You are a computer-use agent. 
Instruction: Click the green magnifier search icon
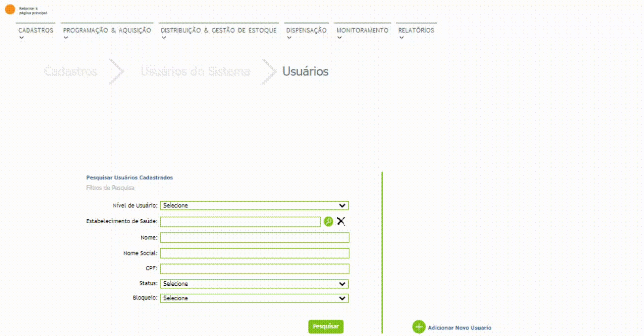coord(328,221)
